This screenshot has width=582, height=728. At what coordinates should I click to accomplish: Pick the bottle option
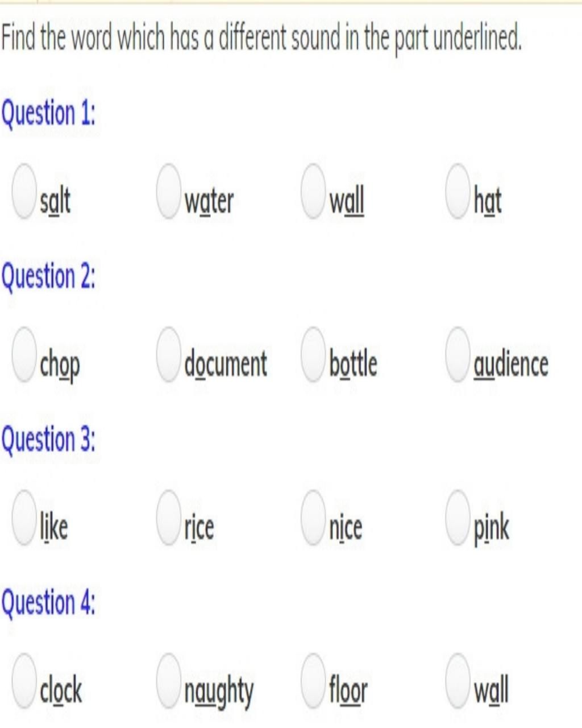tap(314, 354)
